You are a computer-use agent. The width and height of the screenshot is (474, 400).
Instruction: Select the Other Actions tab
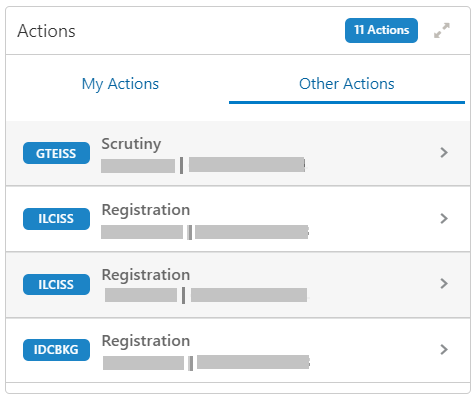pyautogui.click(x=347, y=84)
